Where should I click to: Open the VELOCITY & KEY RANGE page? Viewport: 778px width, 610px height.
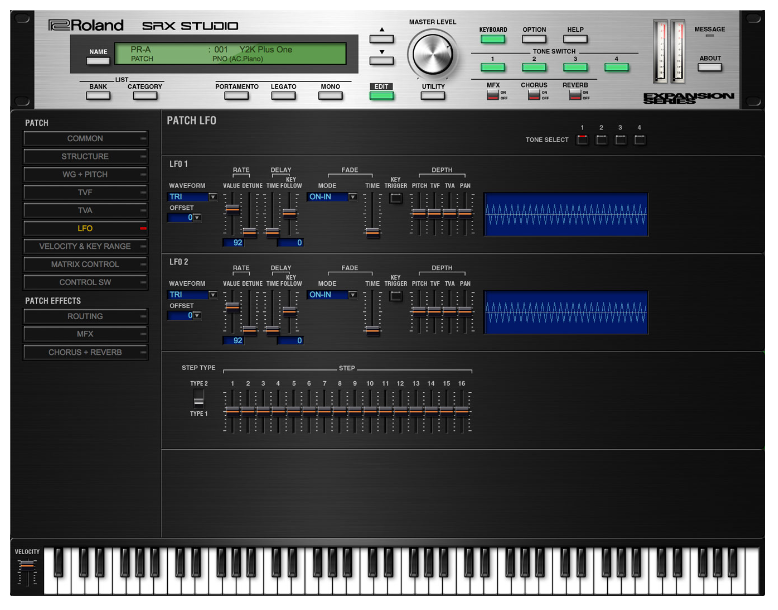point(85,246)
